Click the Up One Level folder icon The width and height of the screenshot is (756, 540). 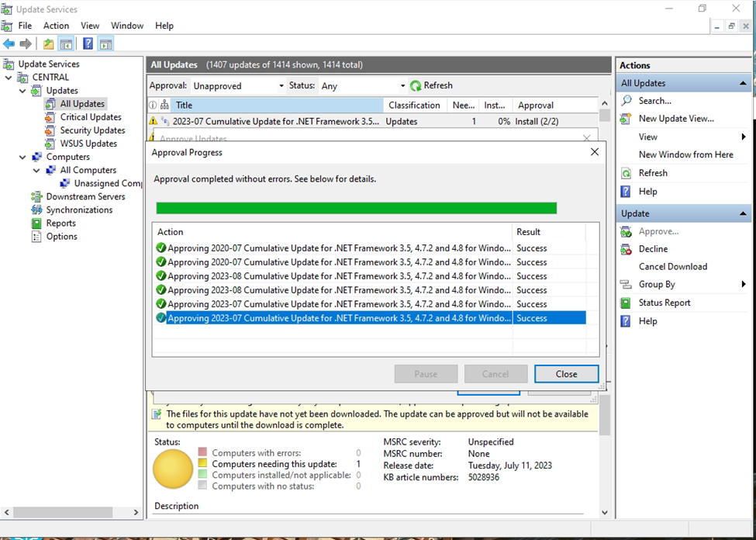tap(49, 44)
